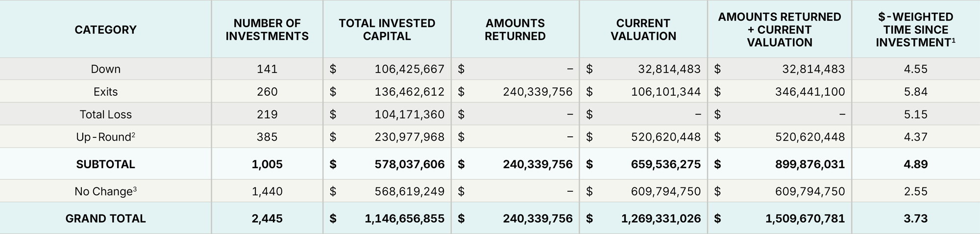Screen dimensions: 980x234
Task: Select the Down category row label
Action: click(x=105, y=69)
